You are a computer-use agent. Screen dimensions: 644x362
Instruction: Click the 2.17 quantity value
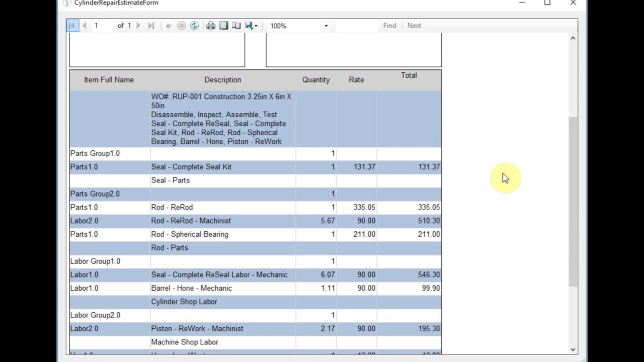[328, 329]
